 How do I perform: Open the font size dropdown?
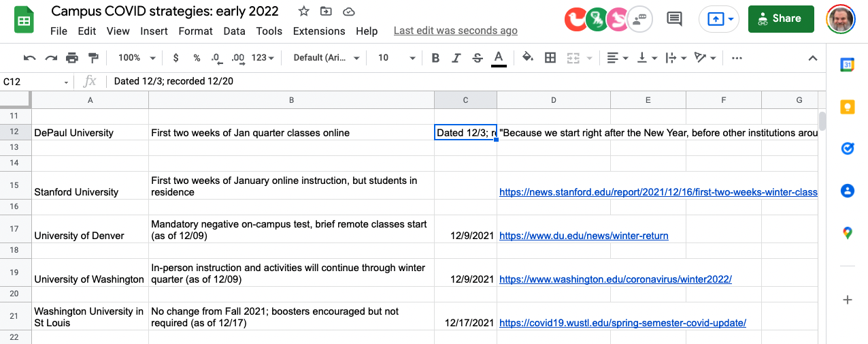[397, 58]
